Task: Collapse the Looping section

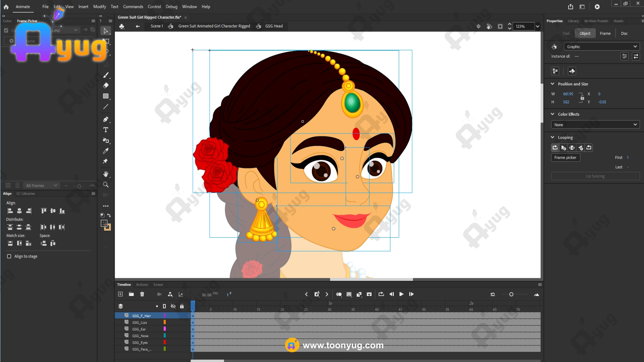Action: (552, 137)
